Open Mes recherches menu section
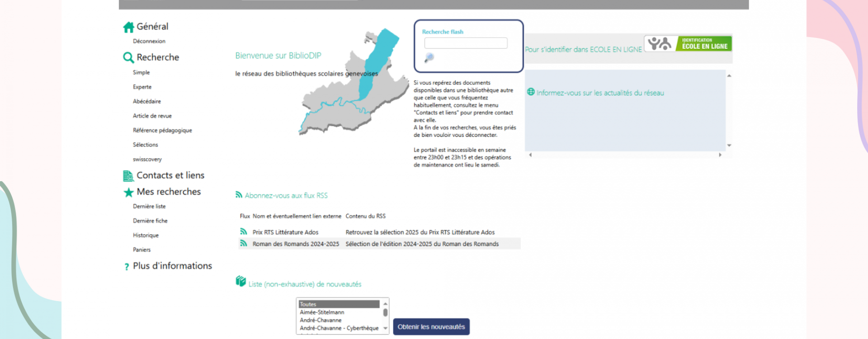Viewport: 868px width, 339px height. (x=169, y=192)
